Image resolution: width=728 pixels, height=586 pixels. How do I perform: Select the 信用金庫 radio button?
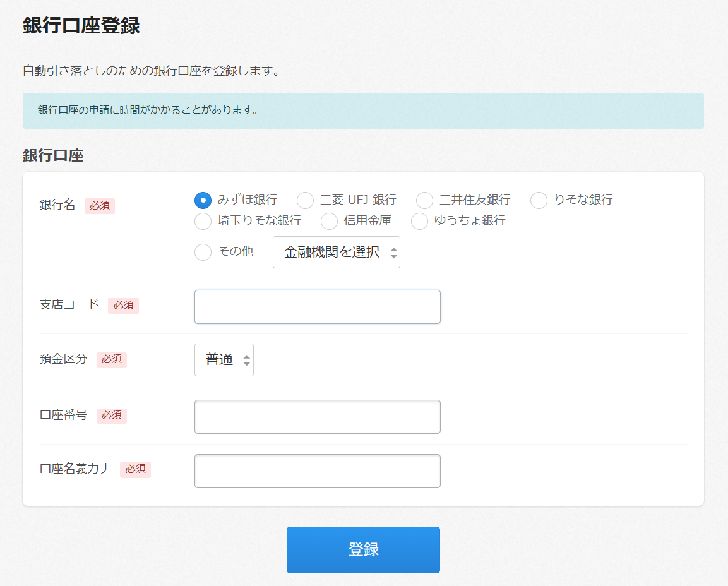coord(329,222)
